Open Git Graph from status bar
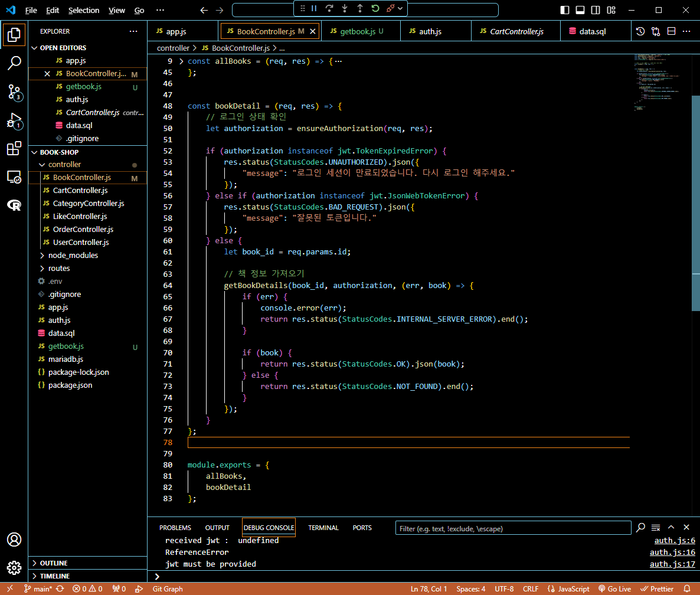The height and width of the screenshot is (595, 700). pos(168,589)
